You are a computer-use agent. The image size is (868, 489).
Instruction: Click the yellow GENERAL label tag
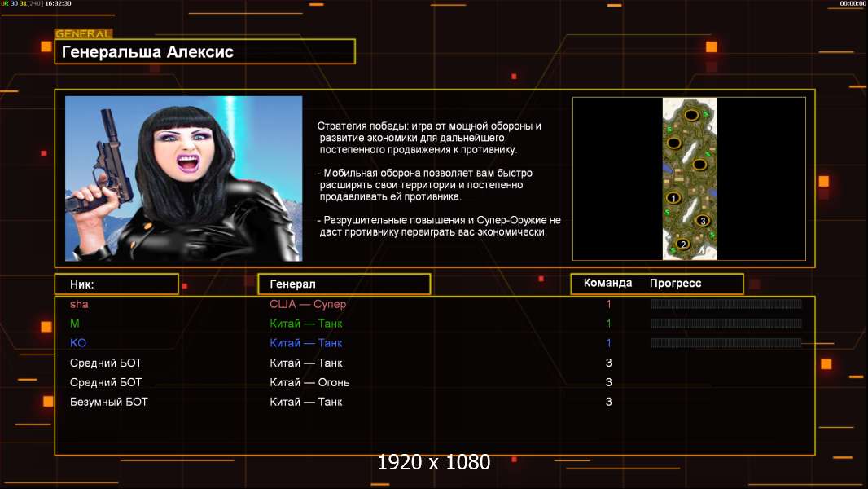click(x=84, y=33)
